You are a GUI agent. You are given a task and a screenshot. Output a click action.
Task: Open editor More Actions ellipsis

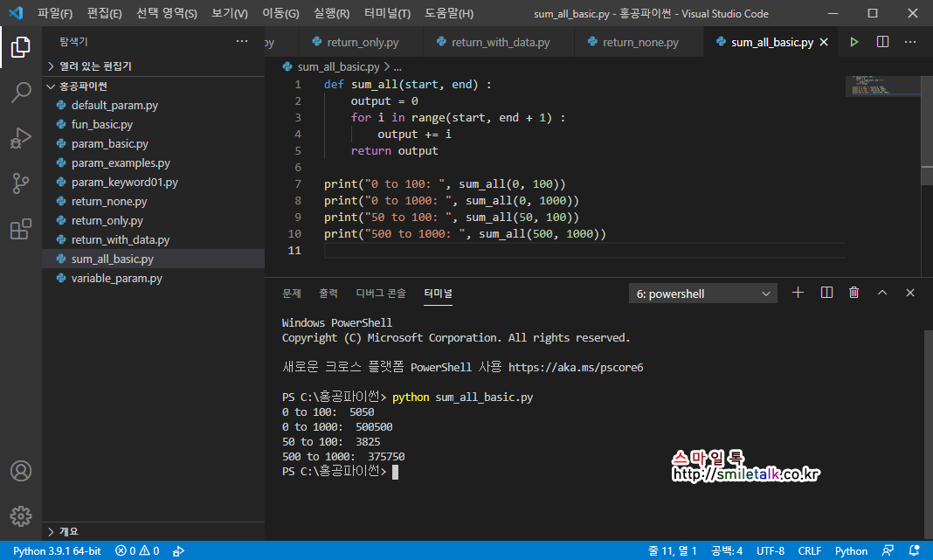[x=910, y=42]
